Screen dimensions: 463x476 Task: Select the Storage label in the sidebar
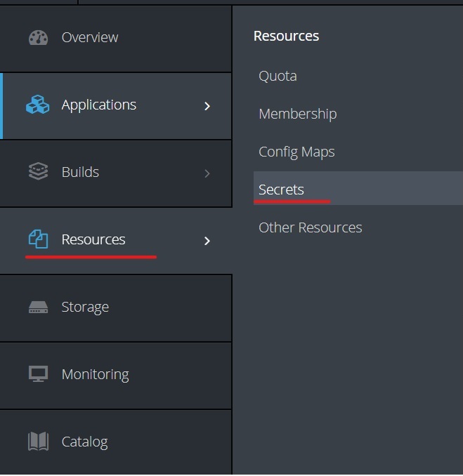coord(85,307)
